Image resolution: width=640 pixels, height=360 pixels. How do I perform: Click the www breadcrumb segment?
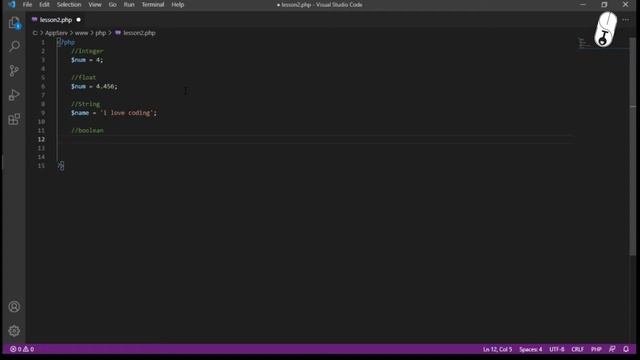(x=81, y=33)
